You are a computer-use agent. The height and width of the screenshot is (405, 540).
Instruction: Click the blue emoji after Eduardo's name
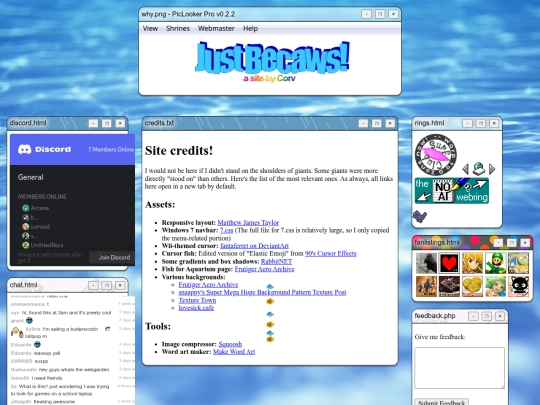[37, 344]
